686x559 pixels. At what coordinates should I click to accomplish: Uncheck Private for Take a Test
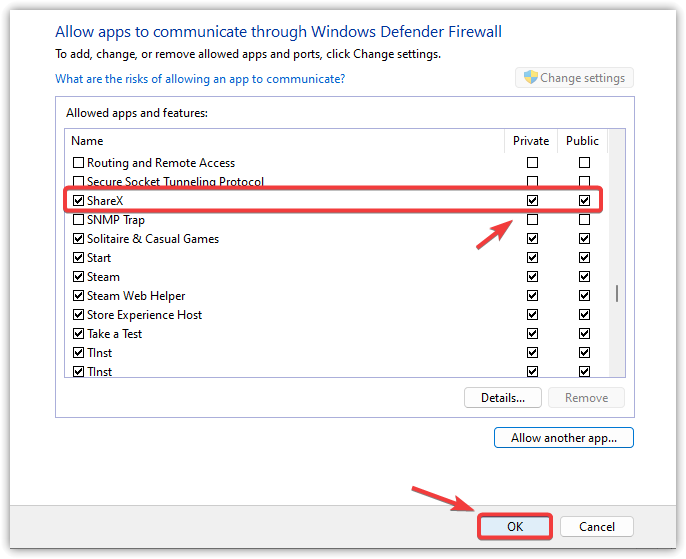[533, 334]
